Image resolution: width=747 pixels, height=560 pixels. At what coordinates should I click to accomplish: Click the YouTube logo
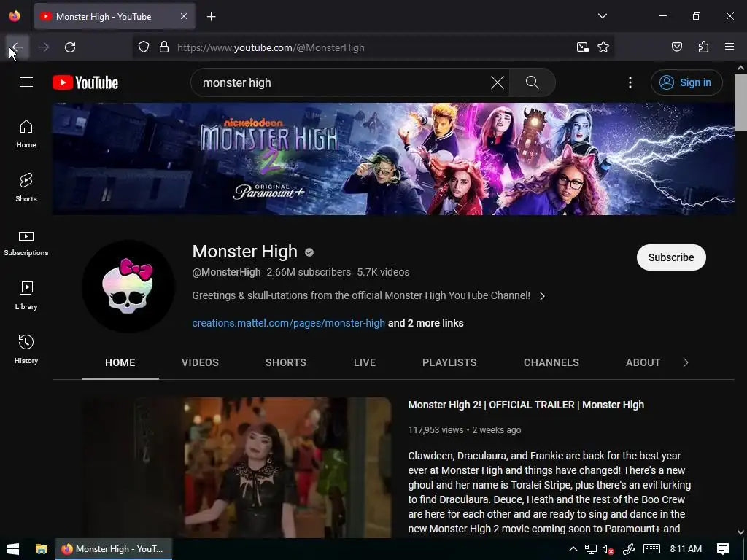[x=85, y=82]
